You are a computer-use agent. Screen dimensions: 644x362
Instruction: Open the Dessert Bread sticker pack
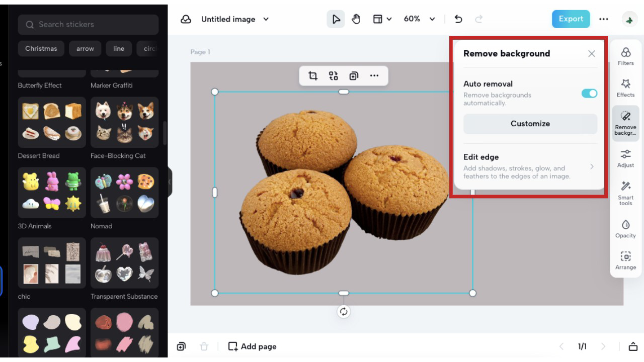tap(52, 122)
